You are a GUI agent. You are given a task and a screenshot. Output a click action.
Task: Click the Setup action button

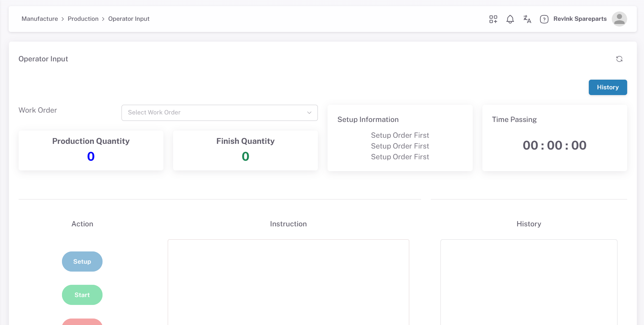[82, 262]
